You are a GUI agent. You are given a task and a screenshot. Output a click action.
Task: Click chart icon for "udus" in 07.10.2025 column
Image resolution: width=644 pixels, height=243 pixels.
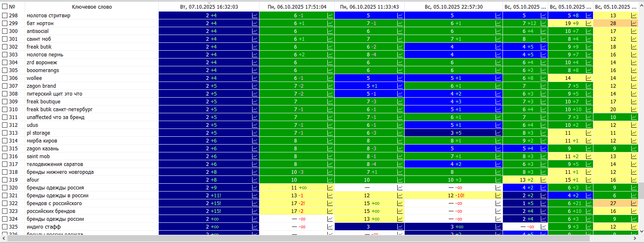tap(255, 125)
